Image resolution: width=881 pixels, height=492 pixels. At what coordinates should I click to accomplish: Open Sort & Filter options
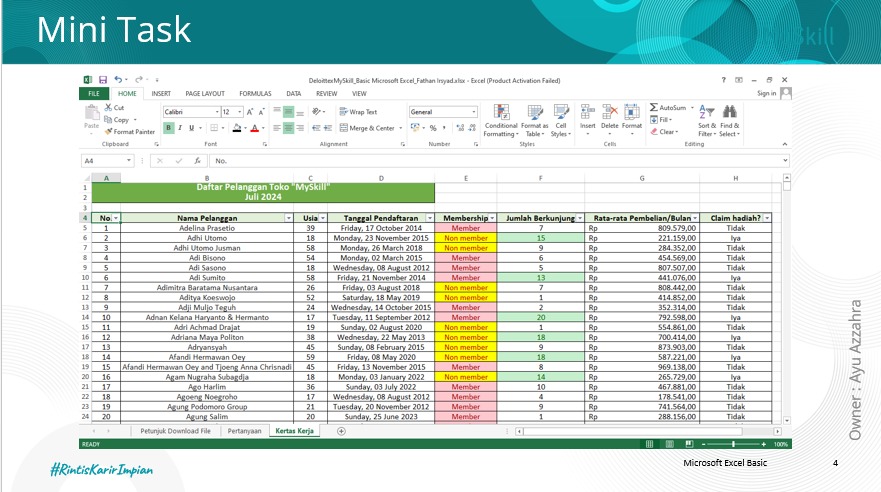click(707, 120)
